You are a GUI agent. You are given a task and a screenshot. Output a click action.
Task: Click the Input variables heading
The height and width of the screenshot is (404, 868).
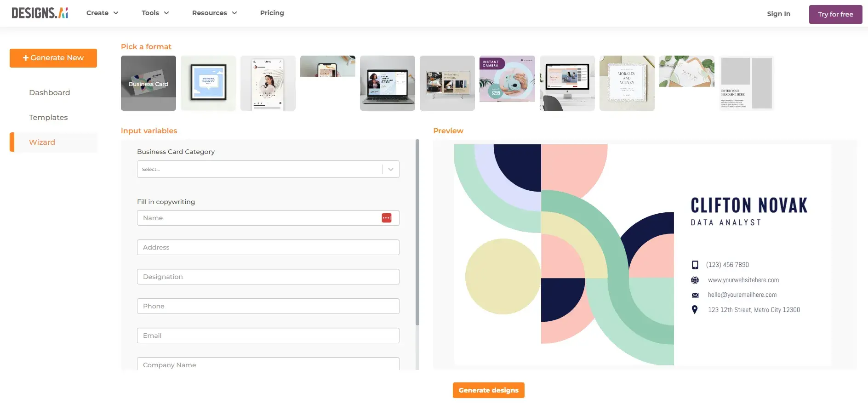pos(149,131)
